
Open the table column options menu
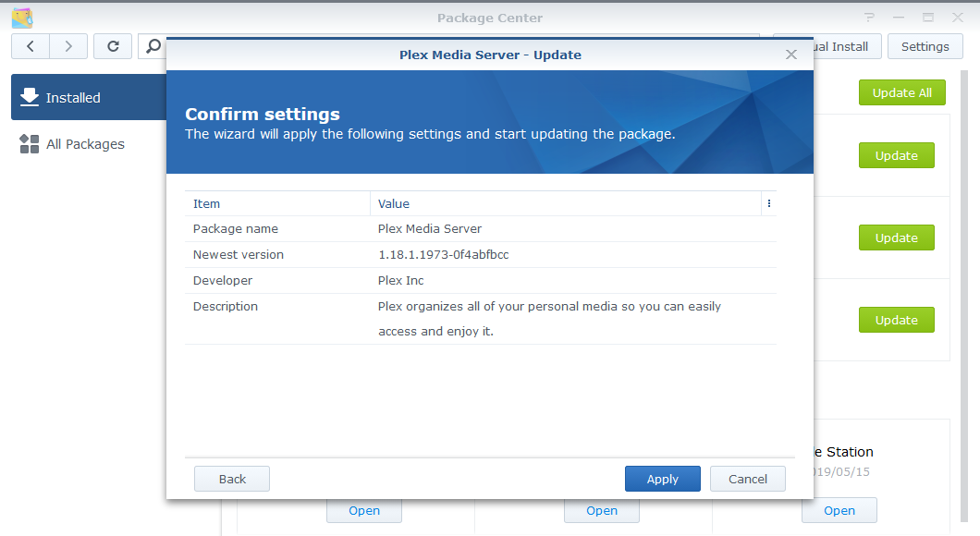click(769, 203)
